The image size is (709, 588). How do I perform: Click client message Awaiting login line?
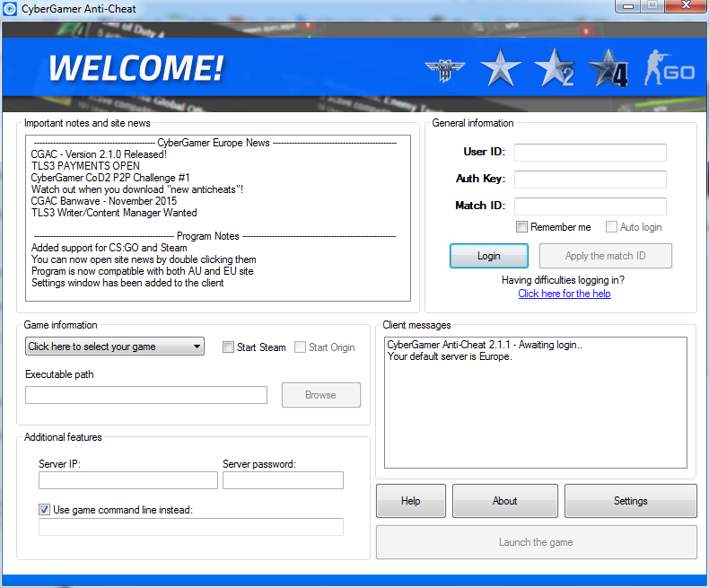pos(485,345)
